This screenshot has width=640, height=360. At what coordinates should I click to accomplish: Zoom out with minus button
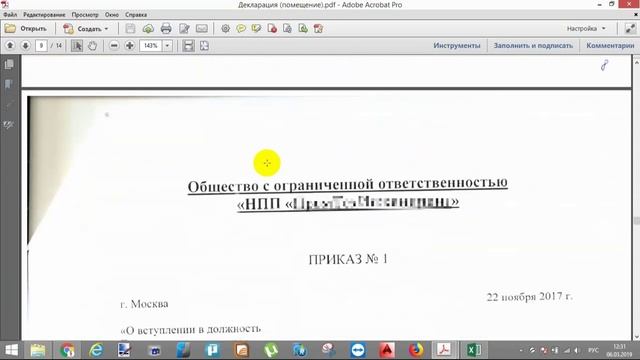[x=114, y=46]
